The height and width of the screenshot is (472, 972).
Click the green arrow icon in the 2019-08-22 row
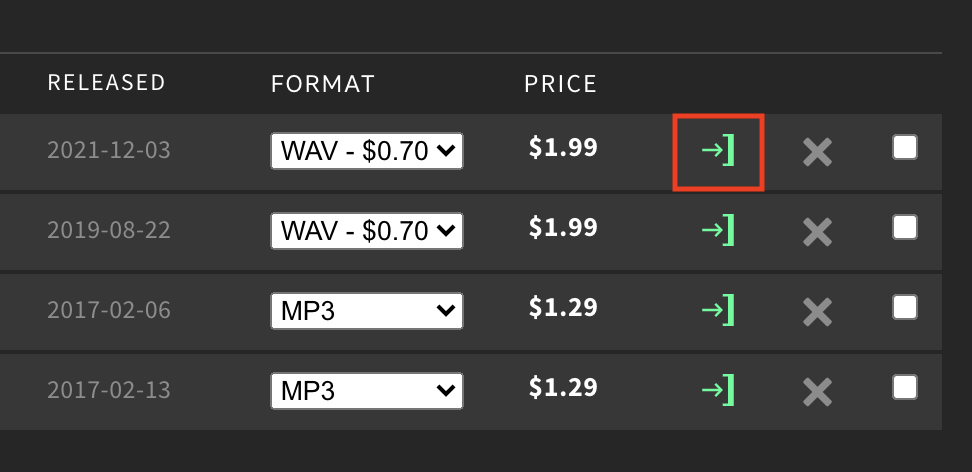click(x=718, y=230)
